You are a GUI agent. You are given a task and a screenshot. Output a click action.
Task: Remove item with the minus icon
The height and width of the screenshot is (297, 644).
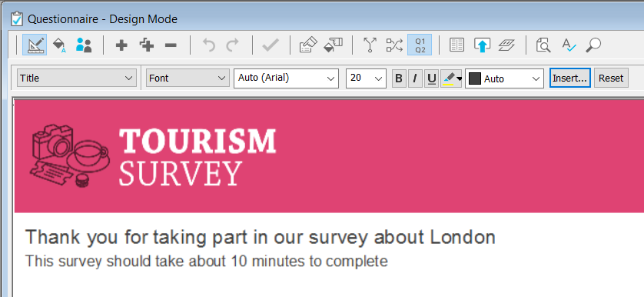tap(171, 45)
